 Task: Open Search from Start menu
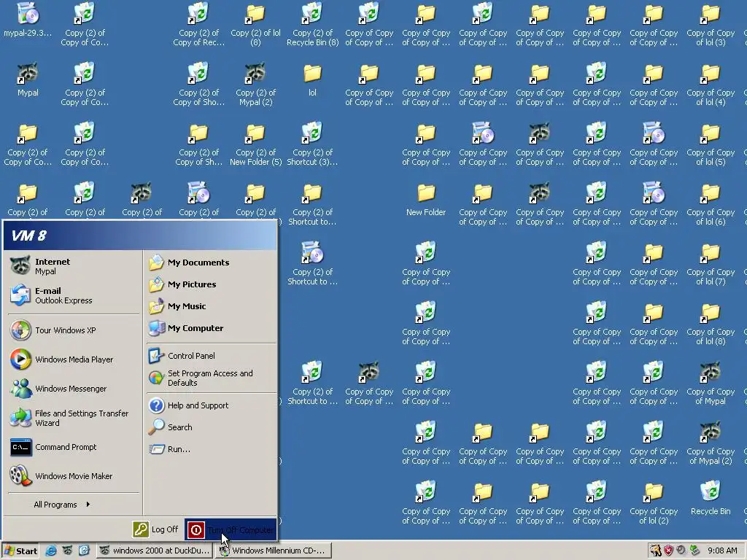211,427
